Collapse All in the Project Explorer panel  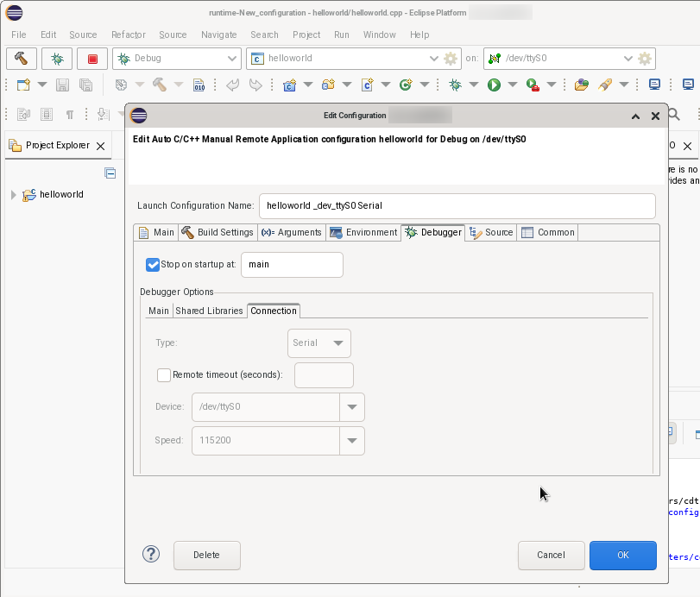pyautogui.click(x=110, y=173)
